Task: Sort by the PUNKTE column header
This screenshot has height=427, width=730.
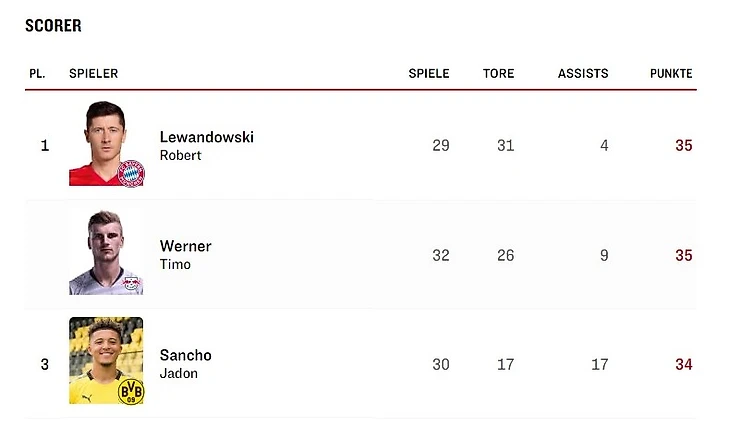Action: [x=670, y=74]
